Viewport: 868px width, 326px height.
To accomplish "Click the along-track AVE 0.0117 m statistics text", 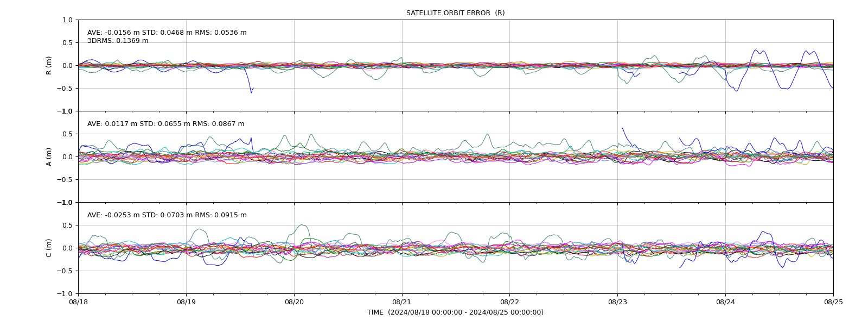I will (x=166, y=124).
